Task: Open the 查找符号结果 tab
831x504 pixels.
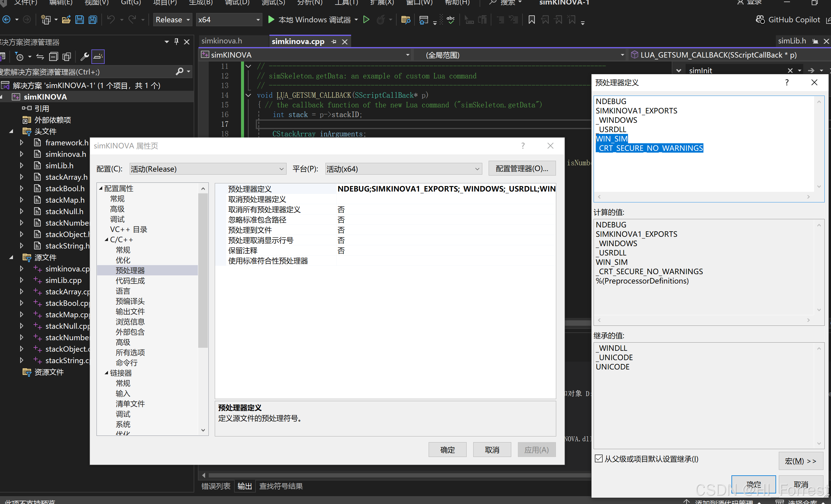Action: tap(281, 486)
